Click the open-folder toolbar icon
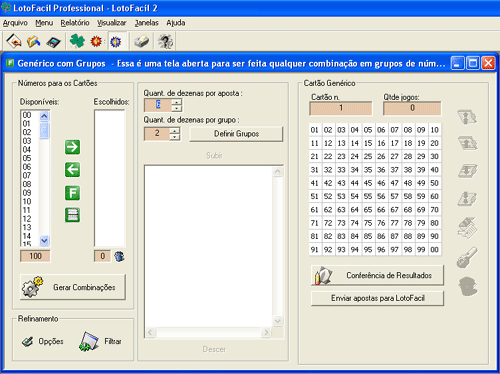This screenshot has width=500, height=374. tap(34, 42)
